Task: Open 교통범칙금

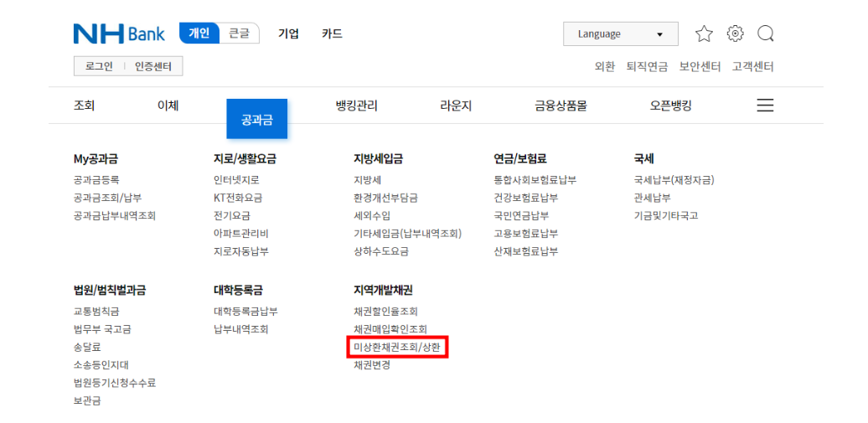Action: [x=96, y=312]
